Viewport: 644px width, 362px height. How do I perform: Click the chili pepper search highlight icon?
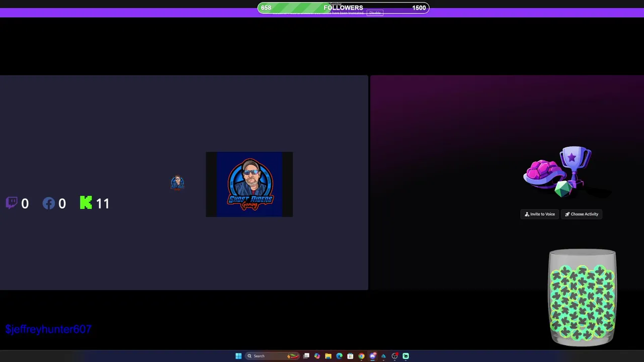pyautogui.click(x=293, y=356)
